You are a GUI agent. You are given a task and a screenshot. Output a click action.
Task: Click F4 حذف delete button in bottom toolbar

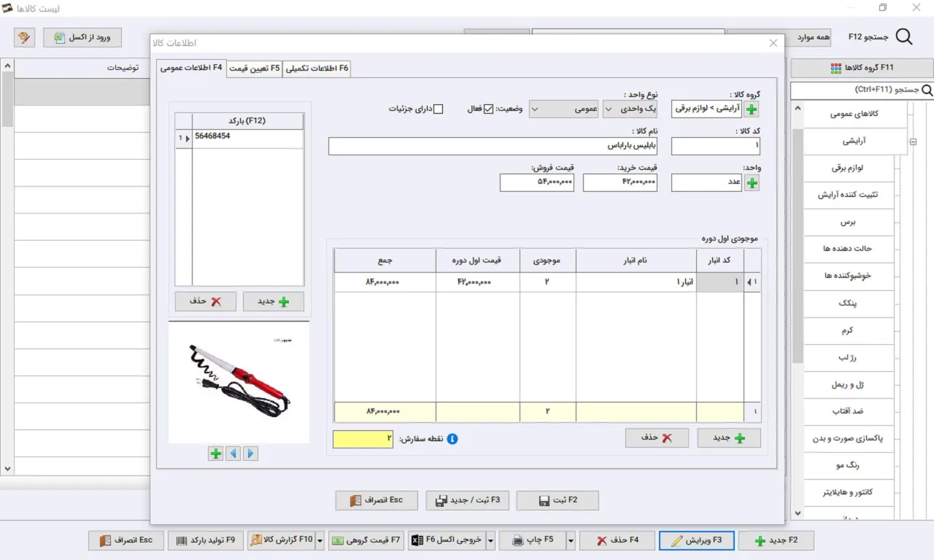617,540
